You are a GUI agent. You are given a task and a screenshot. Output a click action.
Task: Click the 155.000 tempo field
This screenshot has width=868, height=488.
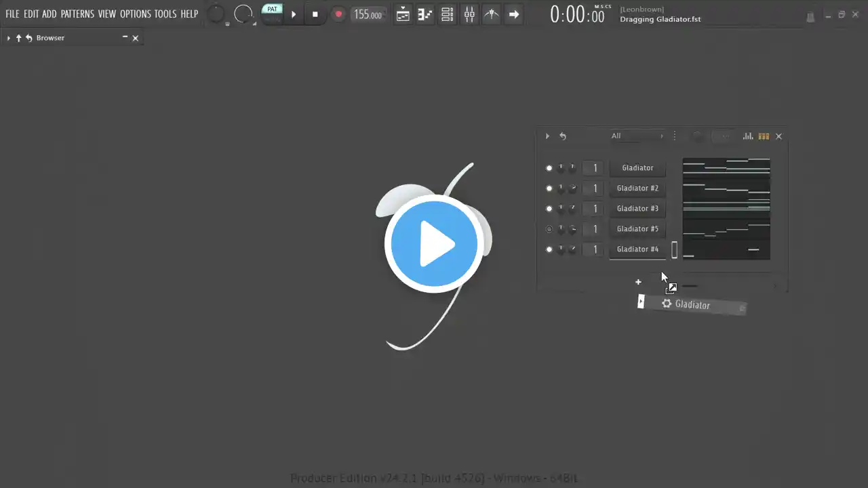click(368, 14)
